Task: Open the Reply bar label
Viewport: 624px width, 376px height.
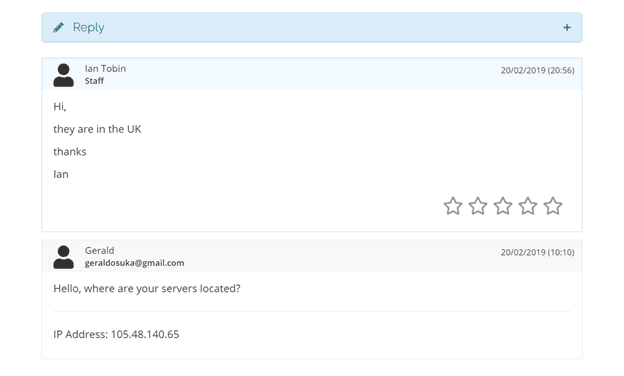Action: point(88,27)
